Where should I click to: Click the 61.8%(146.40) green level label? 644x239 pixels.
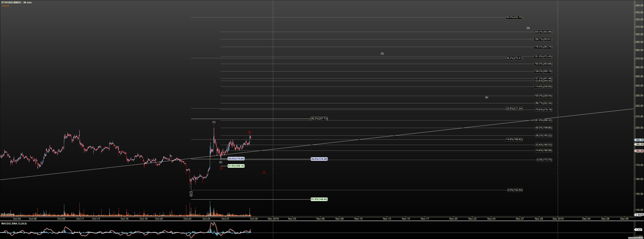(x=319, y=199)
